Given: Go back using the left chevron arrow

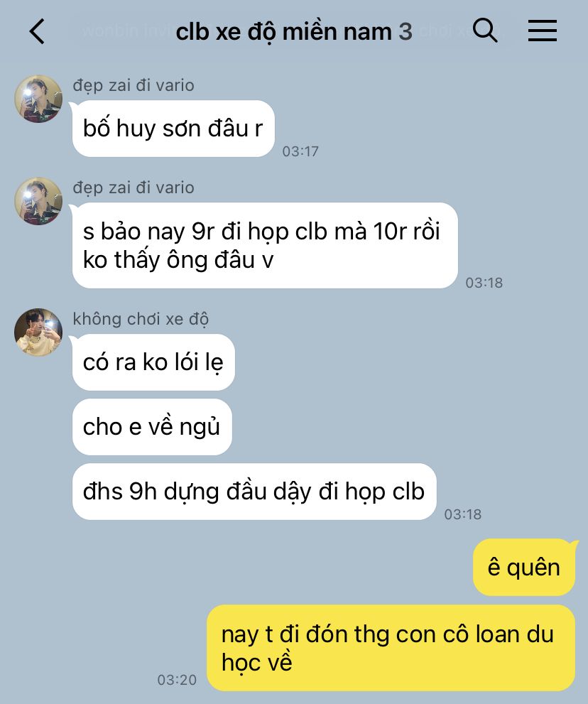Looking at the screenshot, I should tap(37, 31).
